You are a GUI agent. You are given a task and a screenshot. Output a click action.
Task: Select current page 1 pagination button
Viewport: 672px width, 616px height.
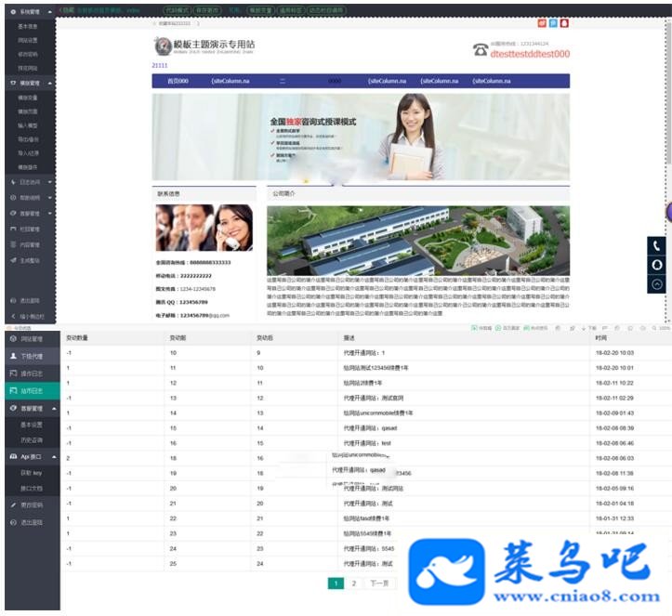pos(336,583)
